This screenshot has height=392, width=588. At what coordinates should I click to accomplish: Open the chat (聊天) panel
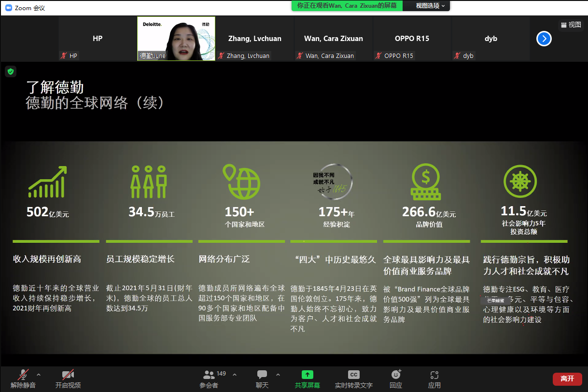tap(262, 375)
